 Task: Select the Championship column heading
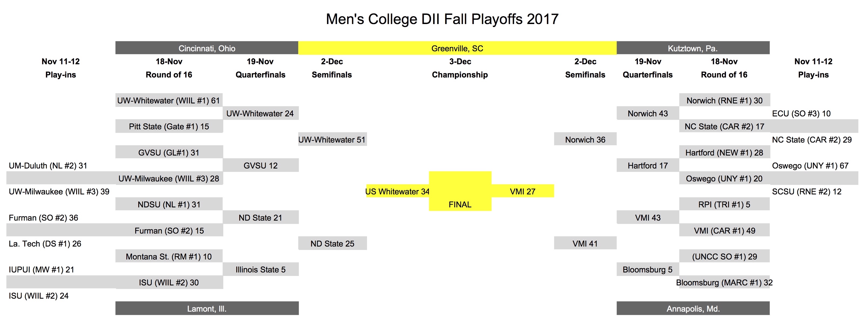(460, 75)
